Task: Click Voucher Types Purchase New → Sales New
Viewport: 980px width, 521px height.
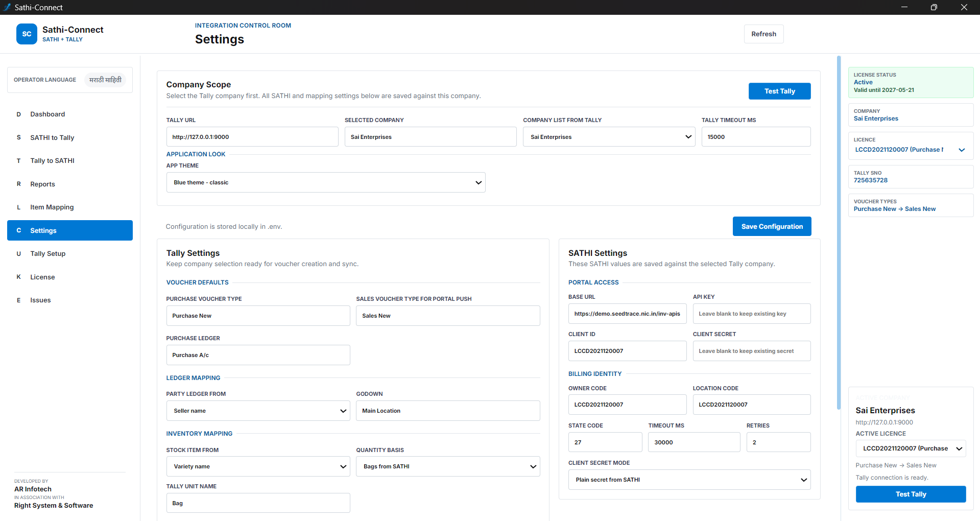Action: point(894,209)
